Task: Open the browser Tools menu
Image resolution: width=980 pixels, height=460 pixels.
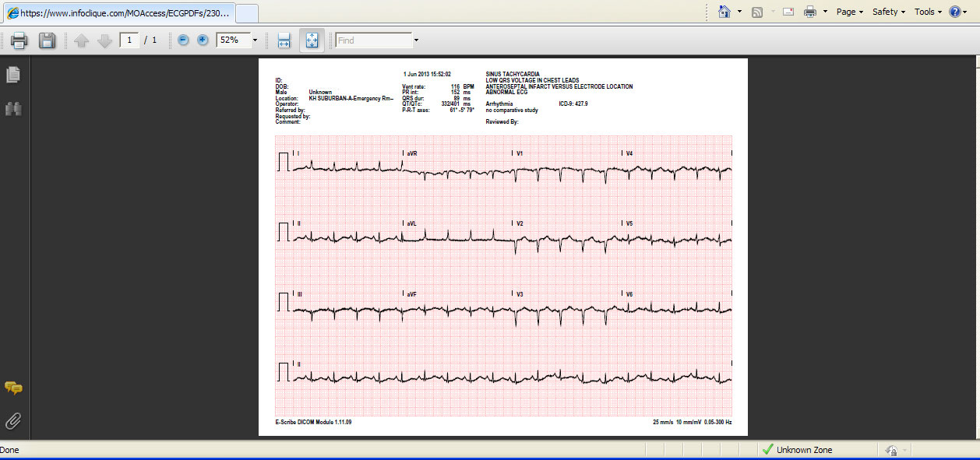Action: point(927,12)
